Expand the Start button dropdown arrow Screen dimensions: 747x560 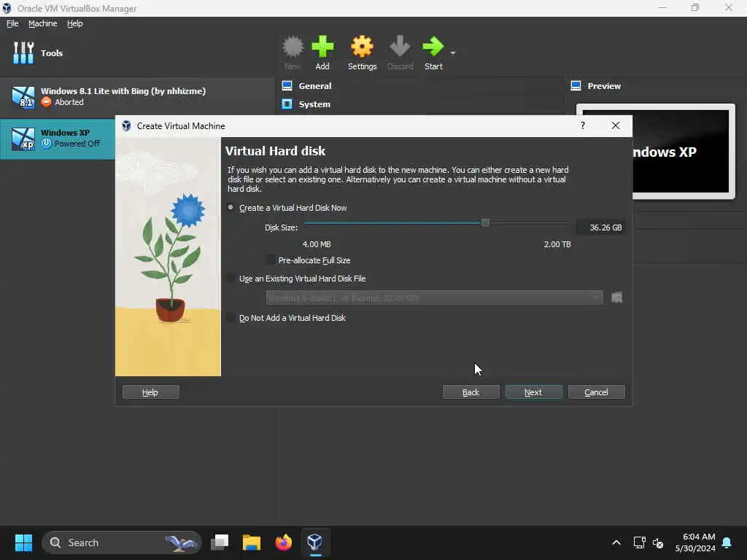pyautogui.click(x=452, y=52)
